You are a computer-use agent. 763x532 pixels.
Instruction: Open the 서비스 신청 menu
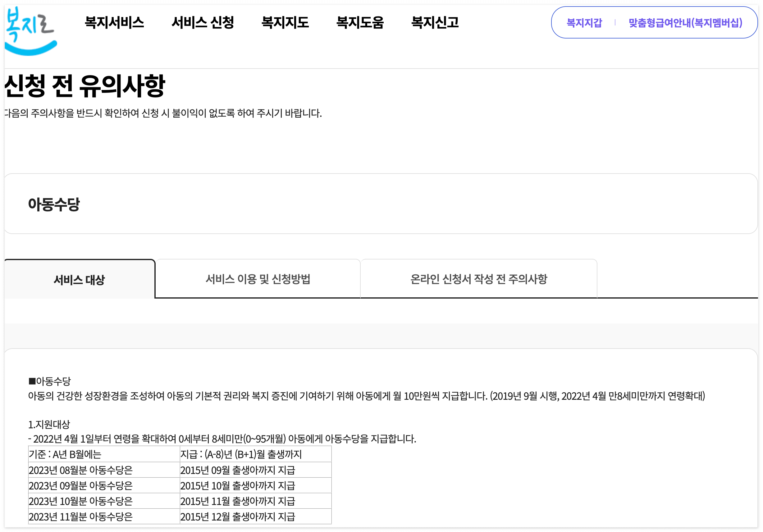click(x=203, y=23)
